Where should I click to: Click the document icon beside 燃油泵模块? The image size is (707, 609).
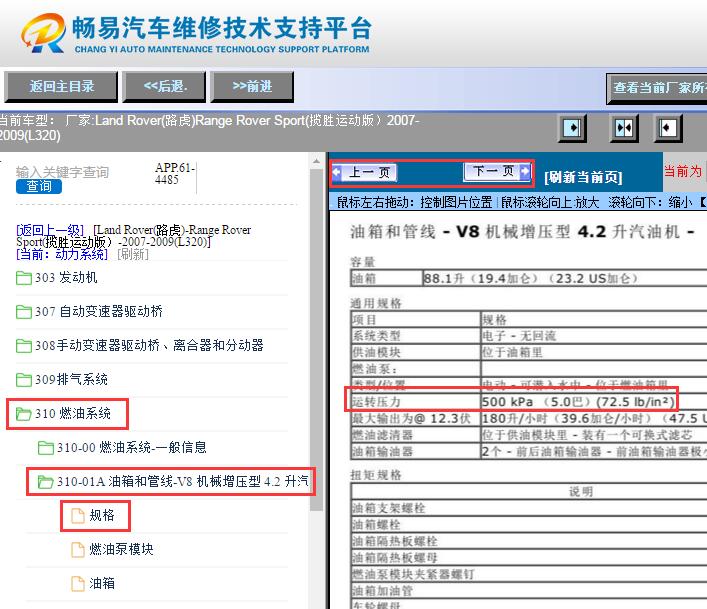point(78,549)
